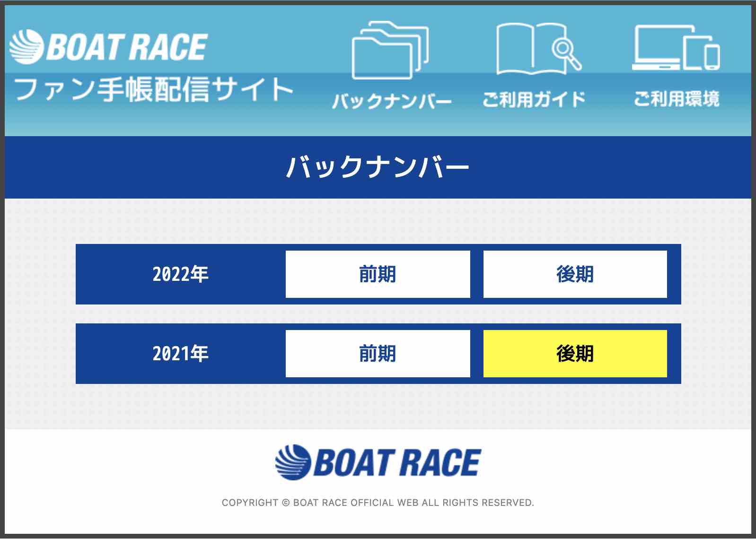The image size is (756, 539).
Task: Navigate to the バックナンバー section
Action: (x=396, y=98)
